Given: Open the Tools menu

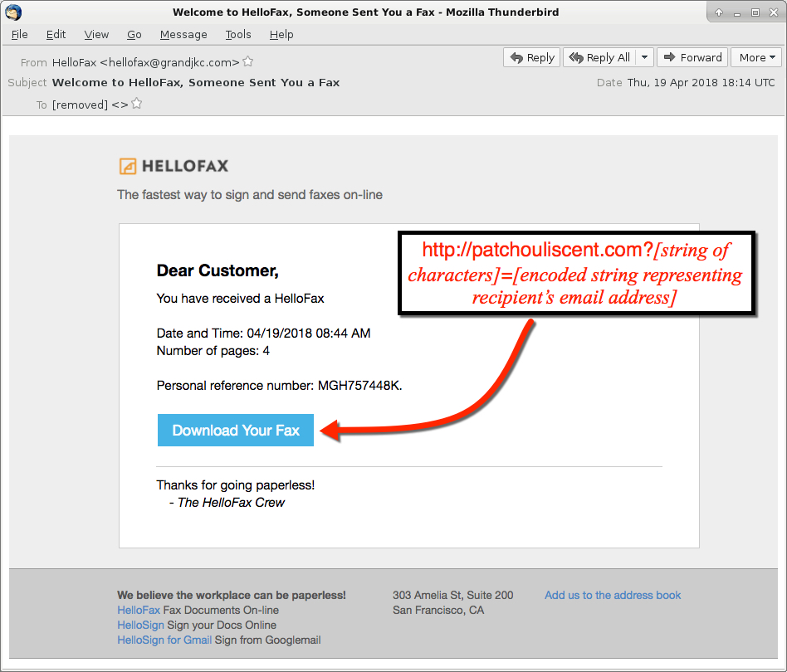Looking at the screenshot, I should coord(238,34).
